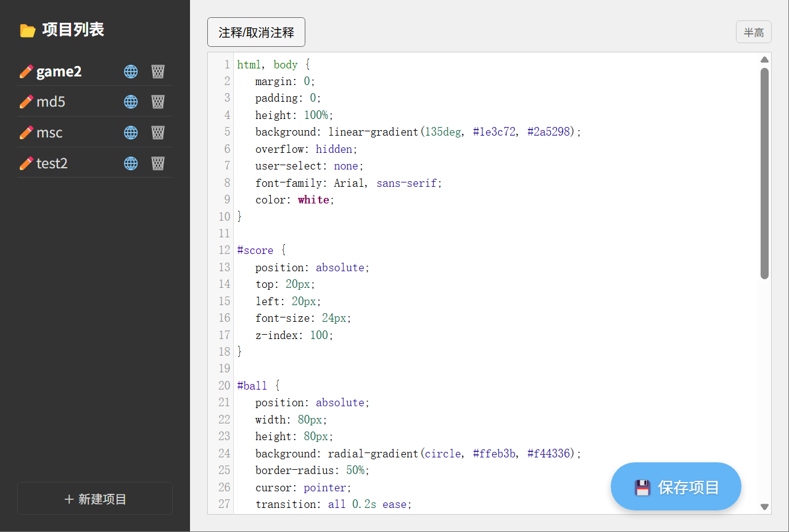Viewport: 789px width, 532px height.
Task: Delete md5 with its trash bin icon
Action: click(158, 102)
